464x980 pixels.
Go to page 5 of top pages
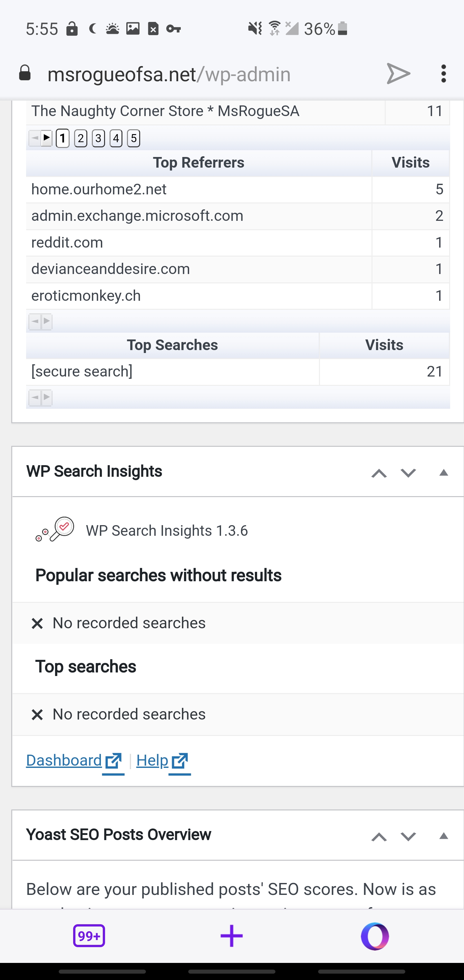[x=133, y=138]
